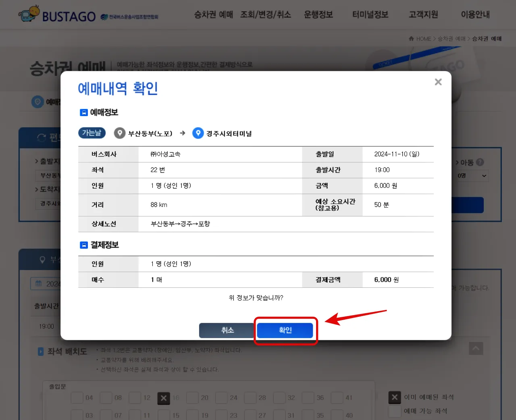Image resolution: width=516 pixels, height=420 pixels.
Task: Click the blue pin icon at 경주시외터미널
Action: click(198, 133)
